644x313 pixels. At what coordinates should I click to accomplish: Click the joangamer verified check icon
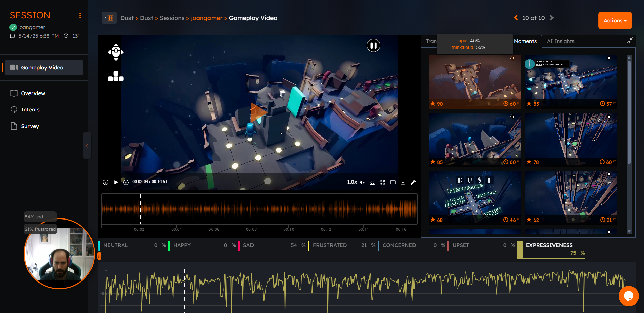13,27
